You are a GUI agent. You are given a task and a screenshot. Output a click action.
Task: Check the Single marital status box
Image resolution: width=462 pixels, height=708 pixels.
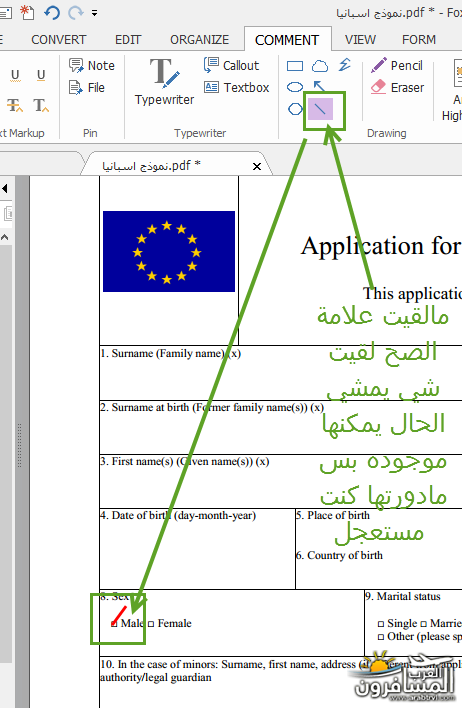pos(381,624)
